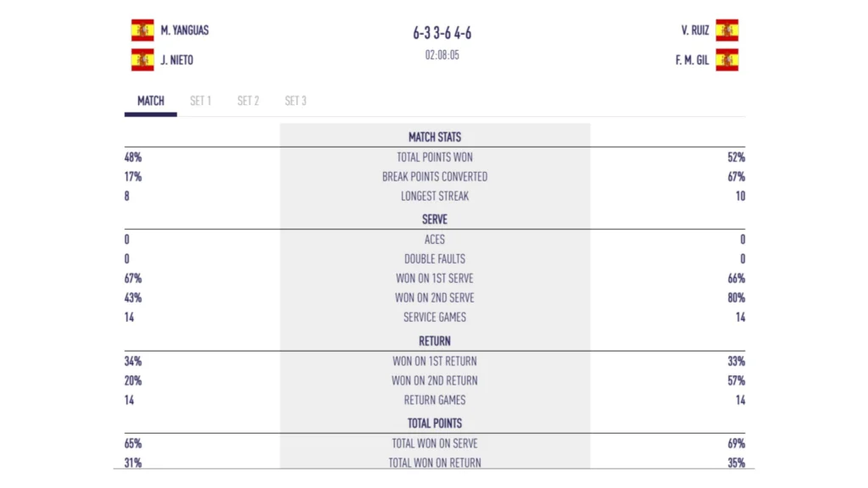Open V. Ruiz player name
Image resolution: width=868 pixels, height=488 pixels.
click(x=695, y=30)
